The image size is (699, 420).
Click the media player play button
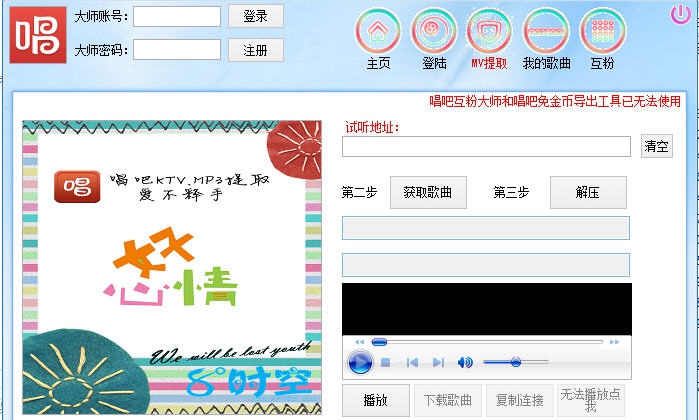pos(360,362)
